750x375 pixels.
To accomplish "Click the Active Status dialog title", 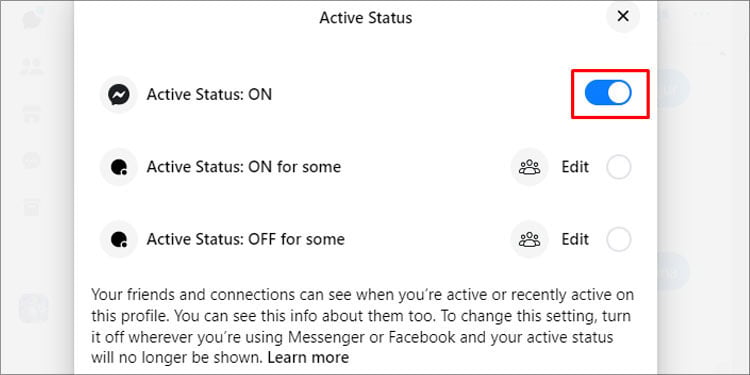I will (365, 18).
